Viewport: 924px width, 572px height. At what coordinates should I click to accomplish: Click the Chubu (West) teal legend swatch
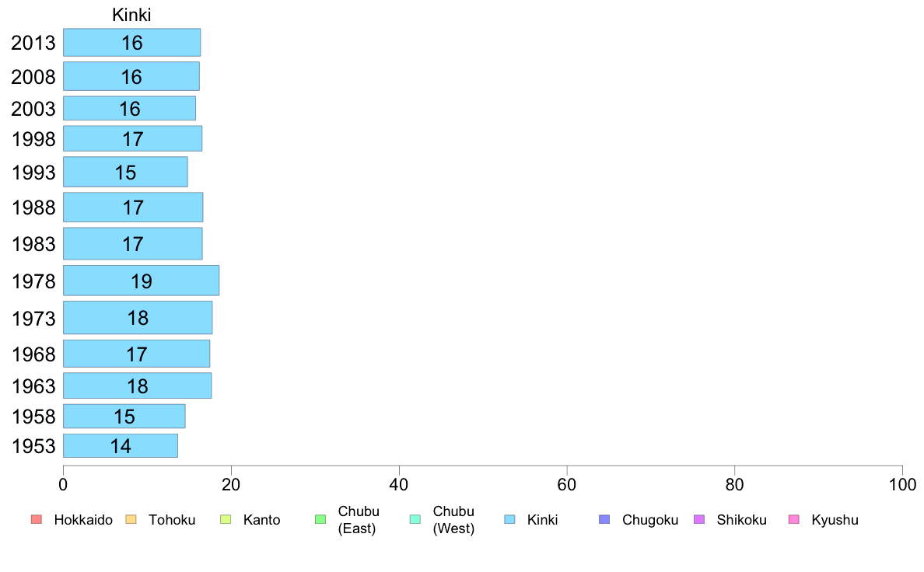click(x=415, y=520)
